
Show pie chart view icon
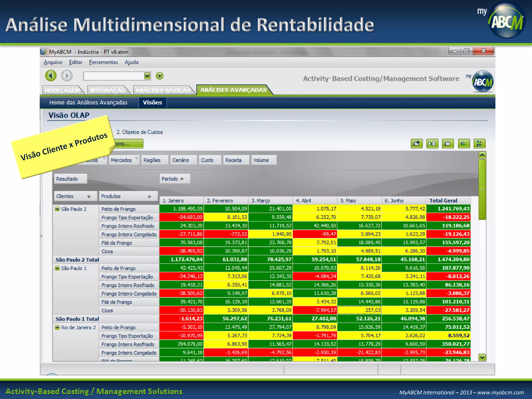point(464,144)
